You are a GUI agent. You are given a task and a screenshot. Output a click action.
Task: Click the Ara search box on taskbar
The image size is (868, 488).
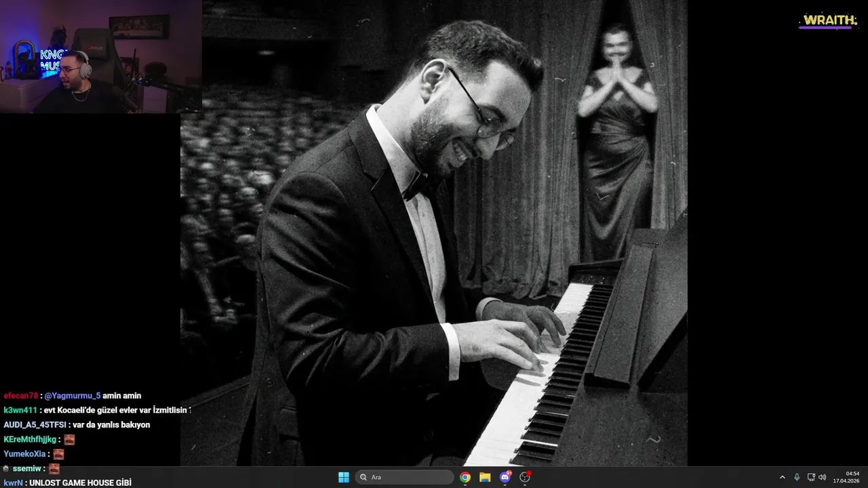click(405, 477)
